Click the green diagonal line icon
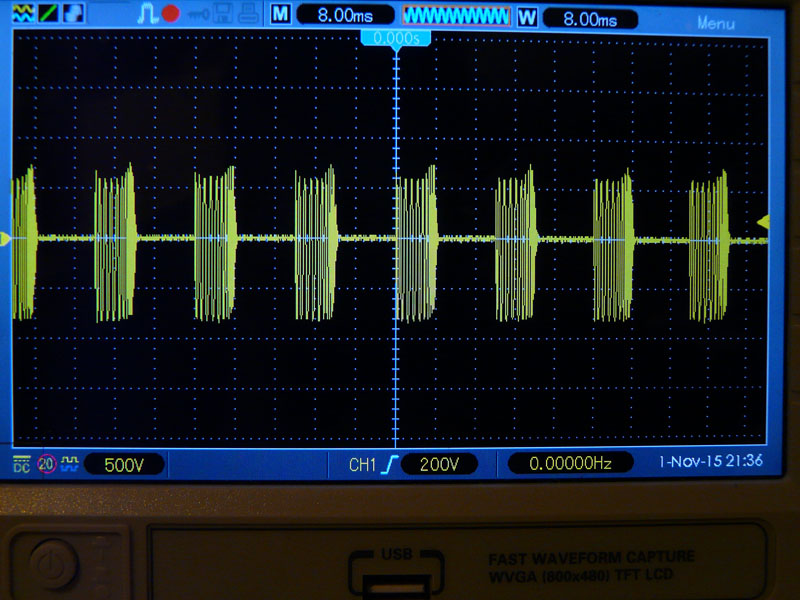Screen dimensions: 800x600 49,13
